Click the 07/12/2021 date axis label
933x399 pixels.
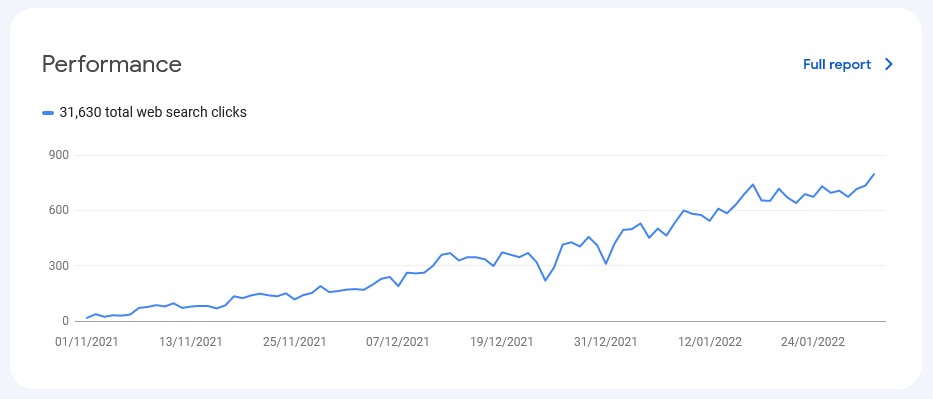[397, 342]
